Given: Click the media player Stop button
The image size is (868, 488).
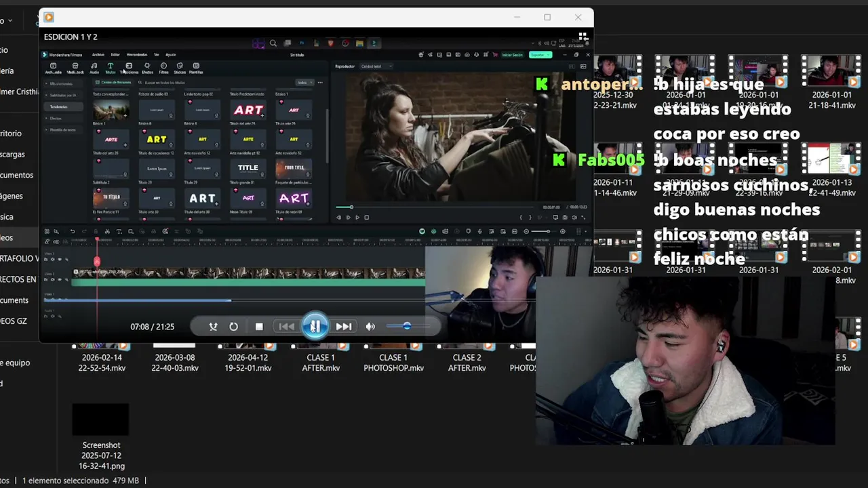Looking at the screenshot, I should [259, 327].
